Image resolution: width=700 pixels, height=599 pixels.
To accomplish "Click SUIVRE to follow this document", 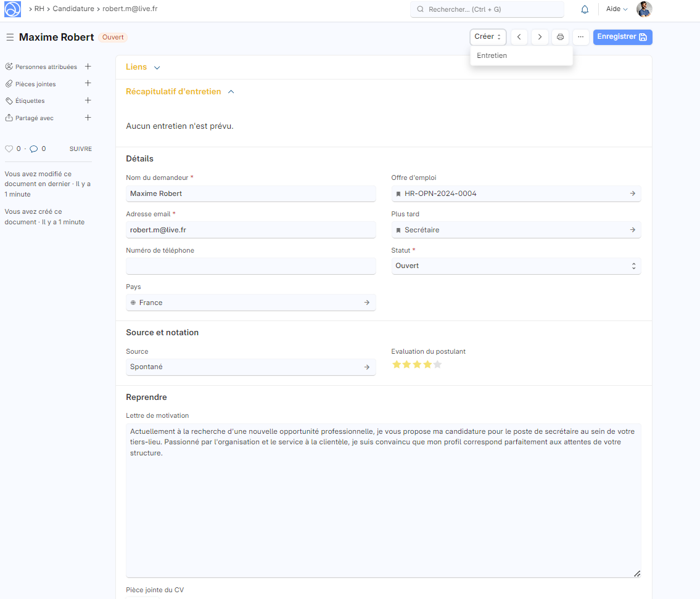I will (x=81, y=149).
